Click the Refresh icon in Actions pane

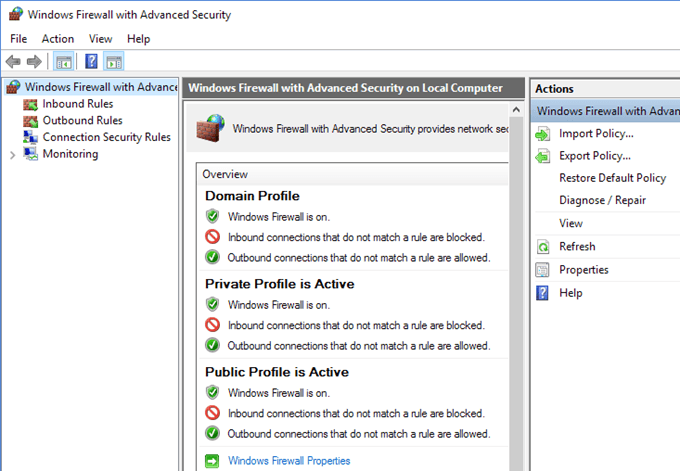[543, 247]
